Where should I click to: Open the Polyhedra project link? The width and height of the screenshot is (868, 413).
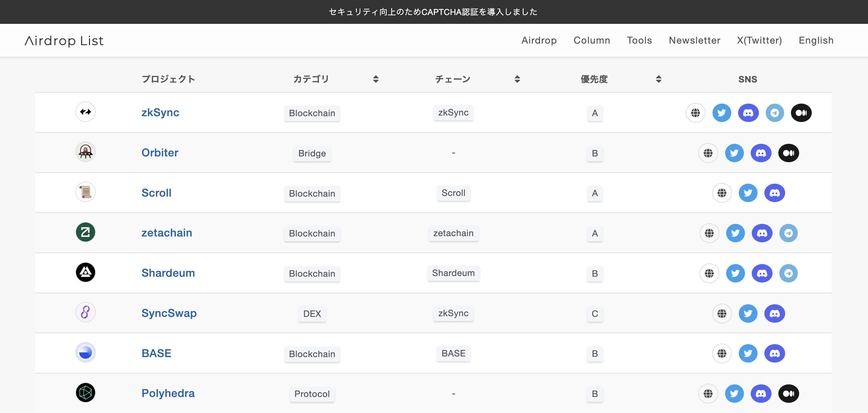pyautogui.click(x=168, y=393)
